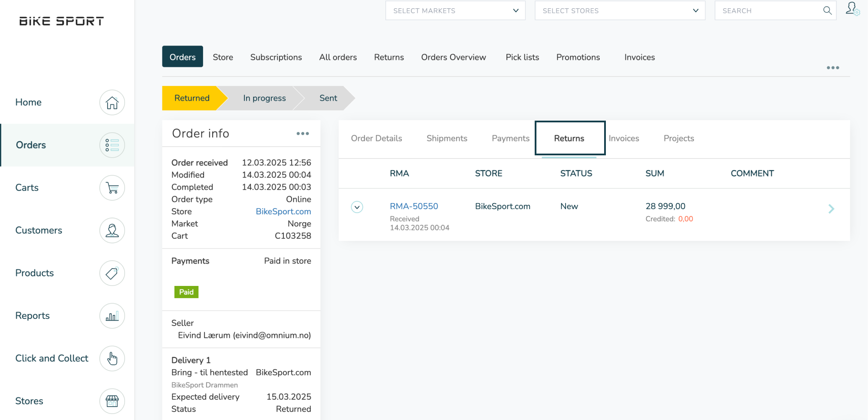The image size is (868, 420).
Task: Open the Carts shopping cart icon
Action: tap(112, 188)
